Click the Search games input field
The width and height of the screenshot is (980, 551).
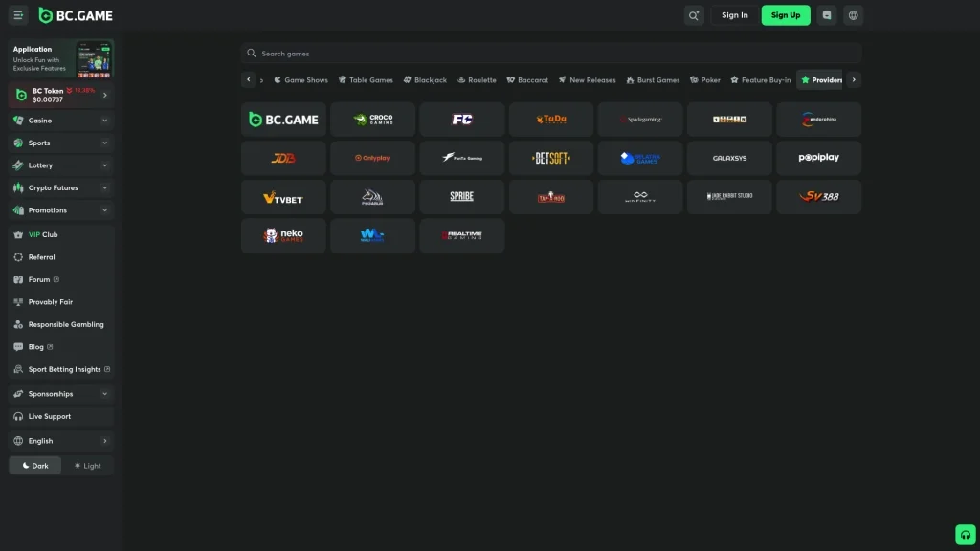tap(551, 54)
